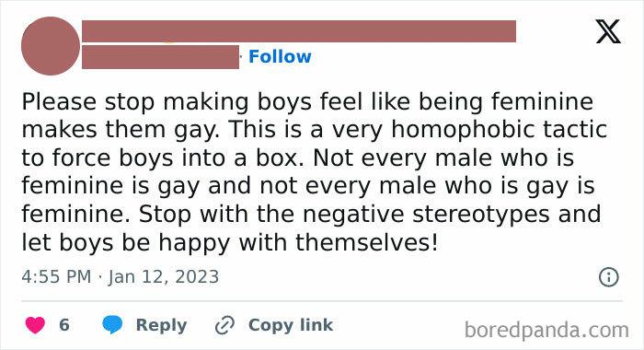Click the line beginning "feminine. Stop with the"

311,215
